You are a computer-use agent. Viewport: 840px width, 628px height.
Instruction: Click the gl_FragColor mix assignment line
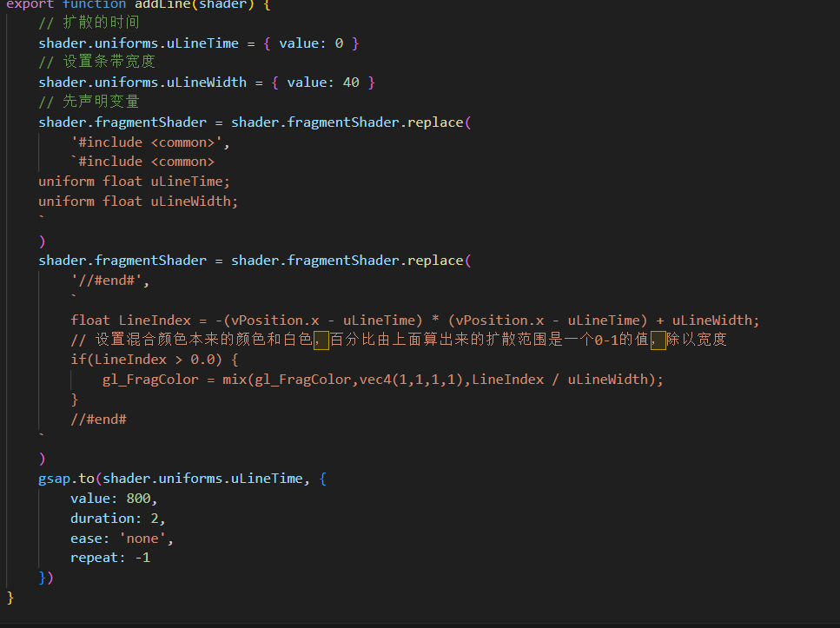383,380
